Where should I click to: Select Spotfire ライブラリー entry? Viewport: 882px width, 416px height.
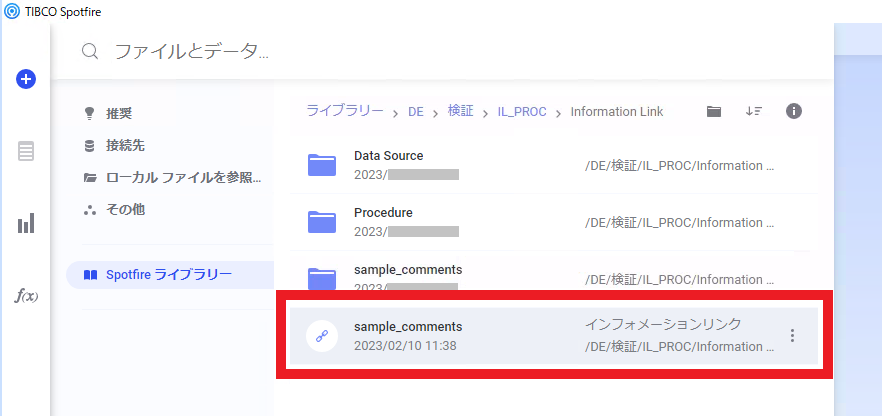(x=170, y=275)
